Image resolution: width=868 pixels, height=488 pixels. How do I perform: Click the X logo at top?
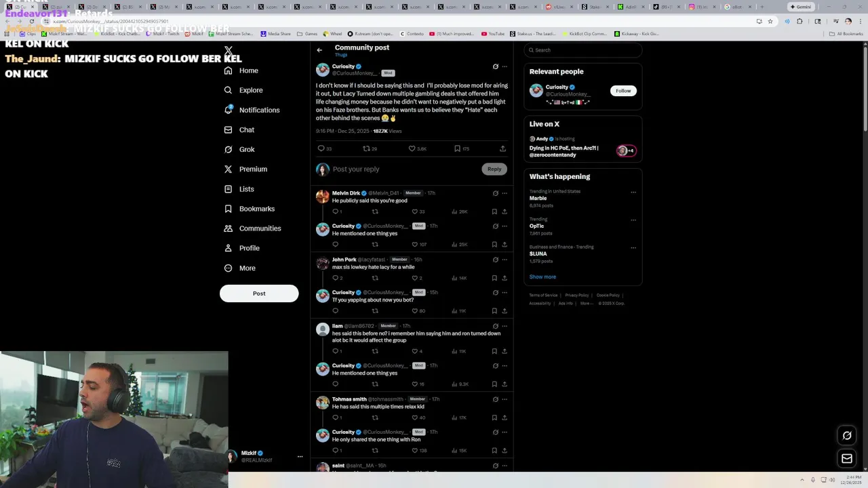[229, 51]
